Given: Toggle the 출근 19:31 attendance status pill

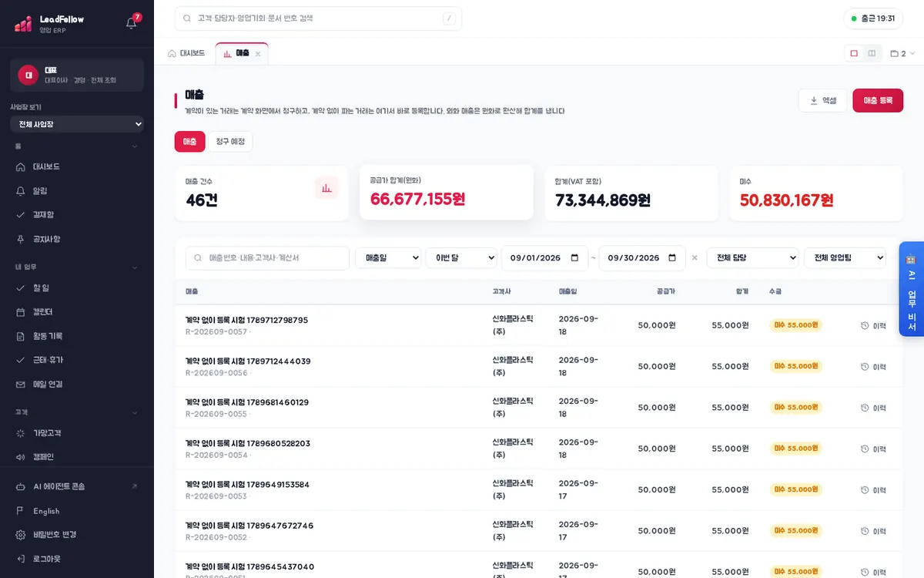Looking at the screenshot, I should click(x=873, y=18).
